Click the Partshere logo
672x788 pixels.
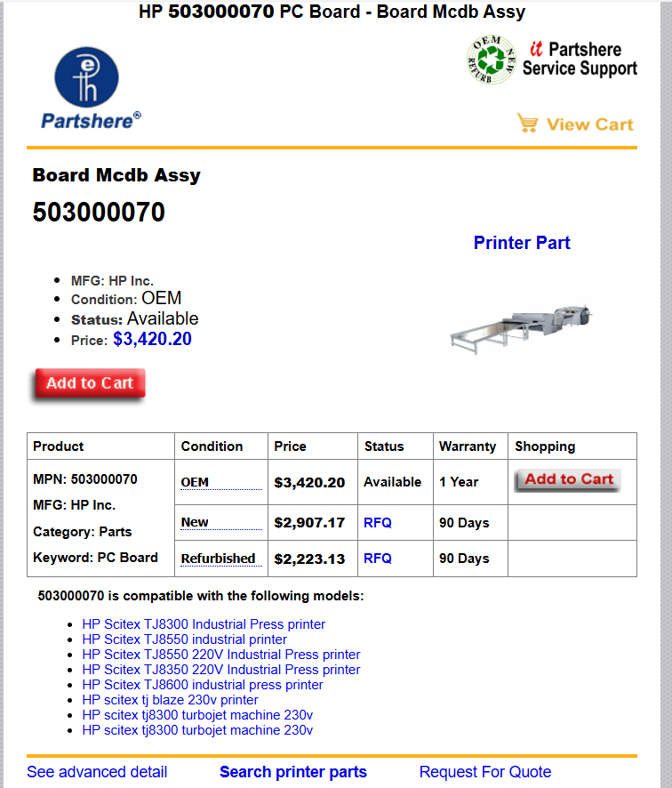click(x=88, y=87)
